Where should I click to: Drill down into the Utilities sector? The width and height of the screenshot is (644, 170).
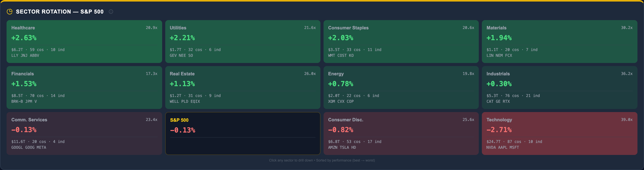[243, 41]
